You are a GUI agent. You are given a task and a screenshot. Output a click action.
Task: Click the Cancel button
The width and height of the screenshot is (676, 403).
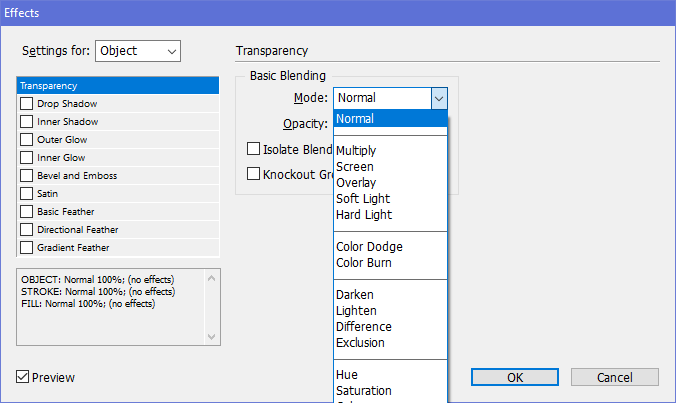tap(614, 377)
